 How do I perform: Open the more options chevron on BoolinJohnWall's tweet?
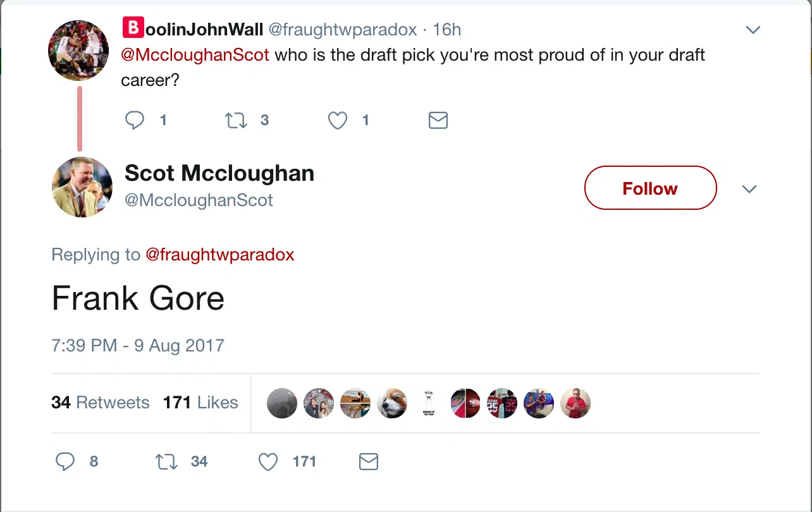753,30
